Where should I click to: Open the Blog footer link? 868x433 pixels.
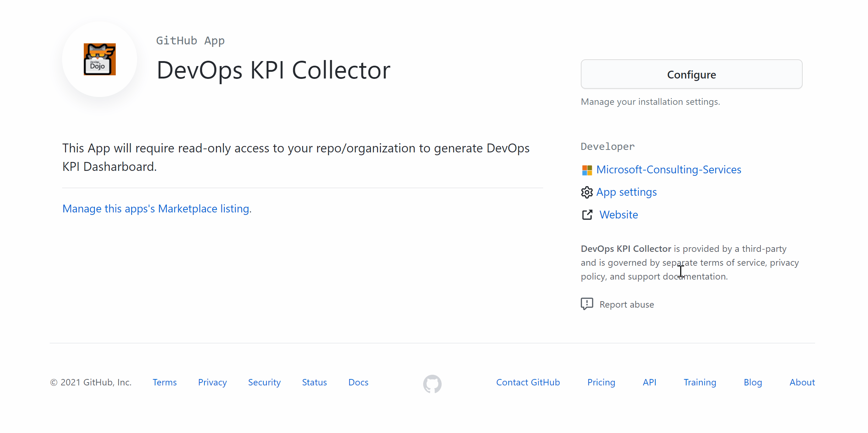coord(753,382)
